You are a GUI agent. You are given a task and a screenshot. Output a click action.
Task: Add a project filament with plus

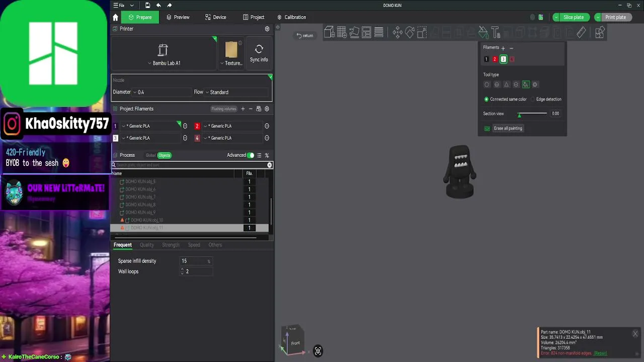(x=243, y=109)
